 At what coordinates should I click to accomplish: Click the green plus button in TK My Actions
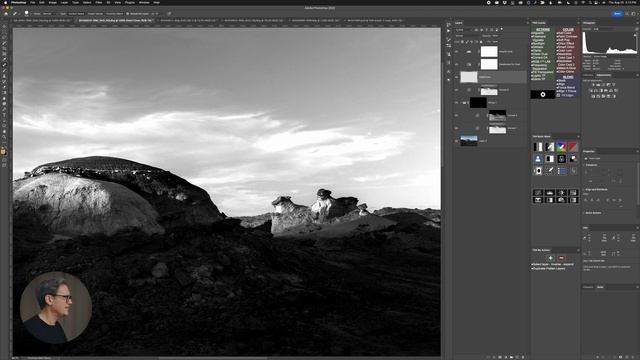(x=550, y=258)
